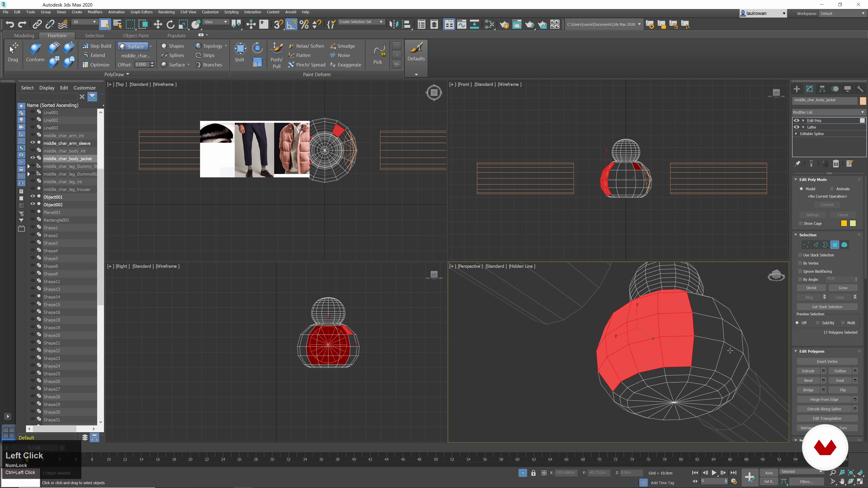
Task: Click the Pin Stack icon
Action: pyautogui.click(x=797, y=164)
